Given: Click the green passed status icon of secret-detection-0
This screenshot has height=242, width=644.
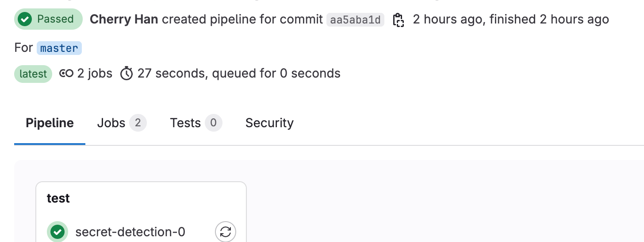Looking at the screenshot, I should (57, 232).
